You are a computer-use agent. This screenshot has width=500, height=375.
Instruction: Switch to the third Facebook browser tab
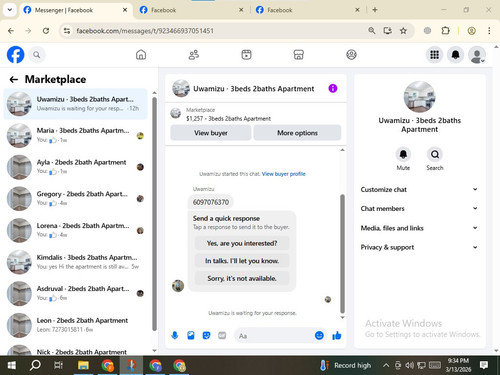point(308,10)
